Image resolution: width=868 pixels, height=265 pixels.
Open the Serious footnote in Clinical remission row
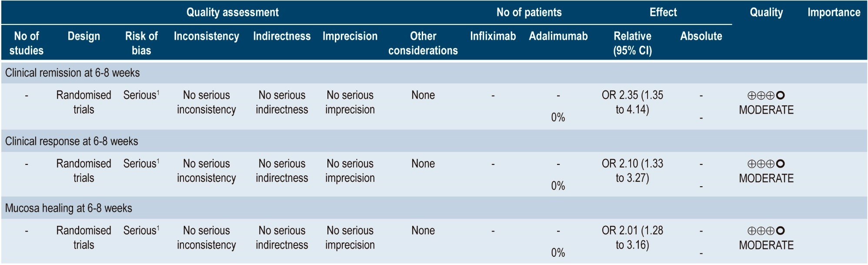(x=158, y=92)
